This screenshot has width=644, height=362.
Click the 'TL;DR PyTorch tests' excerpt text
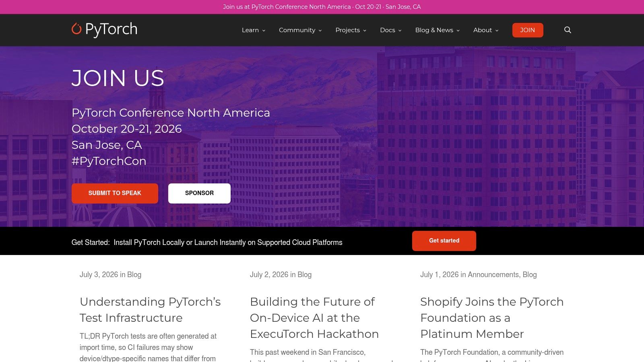148,347
